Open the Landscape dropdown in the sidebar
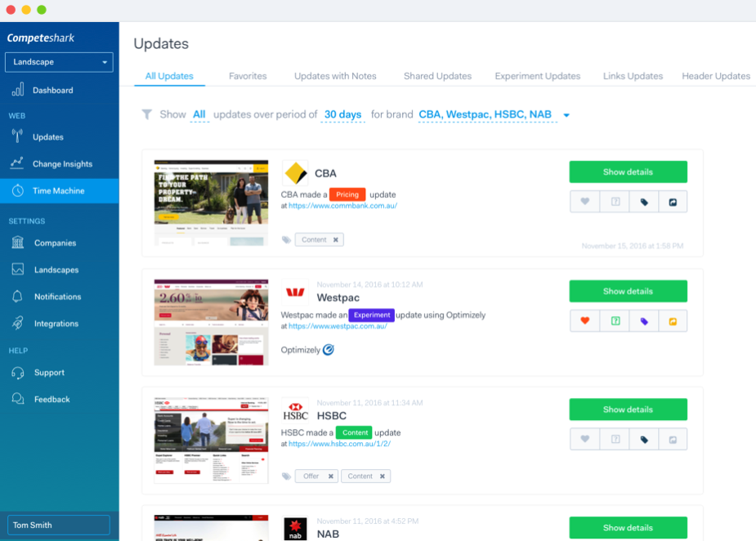This screenshot has height=541, width=756. 59,62
